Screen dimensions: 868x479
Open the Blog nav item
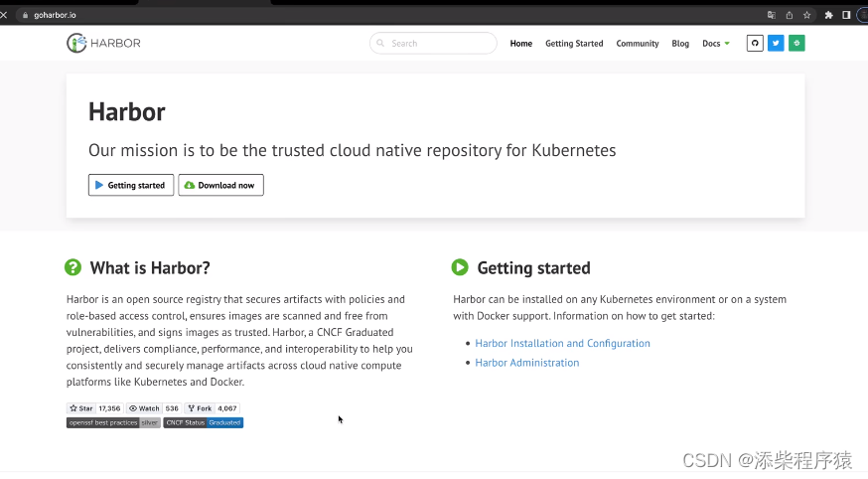(x=680, y=43)
